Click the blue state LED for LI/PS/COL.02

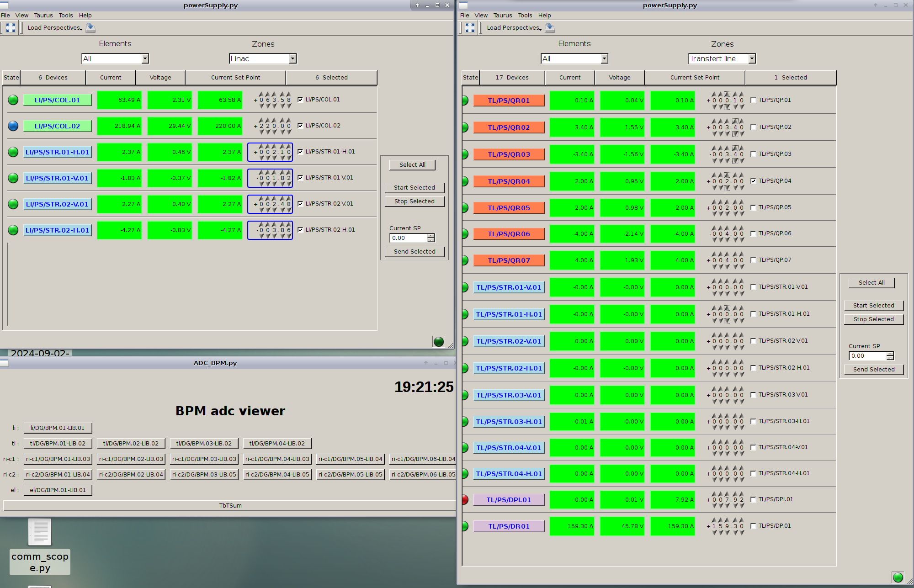(x=13, y=126)
